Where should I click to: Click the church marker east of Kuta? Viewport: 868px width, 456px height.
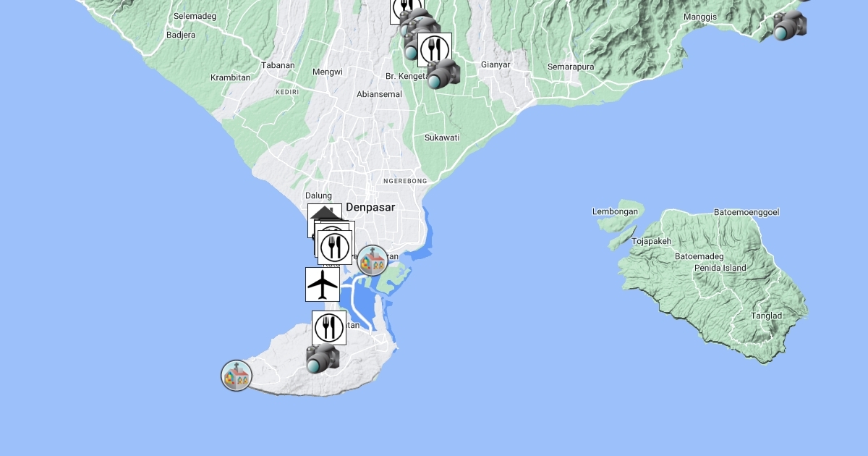point(373,261)
